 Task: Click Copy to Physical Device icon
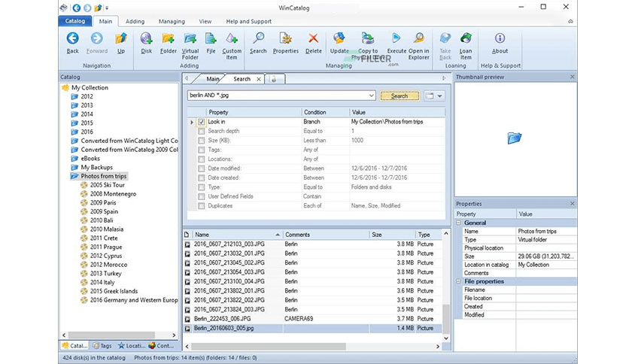(367, 38)
